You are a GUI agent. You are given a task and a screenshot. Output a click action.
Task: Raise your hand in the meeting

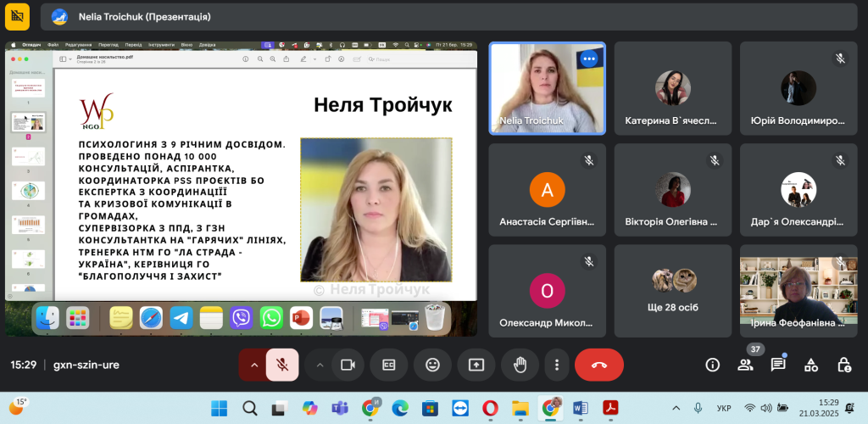click(520, 365)
